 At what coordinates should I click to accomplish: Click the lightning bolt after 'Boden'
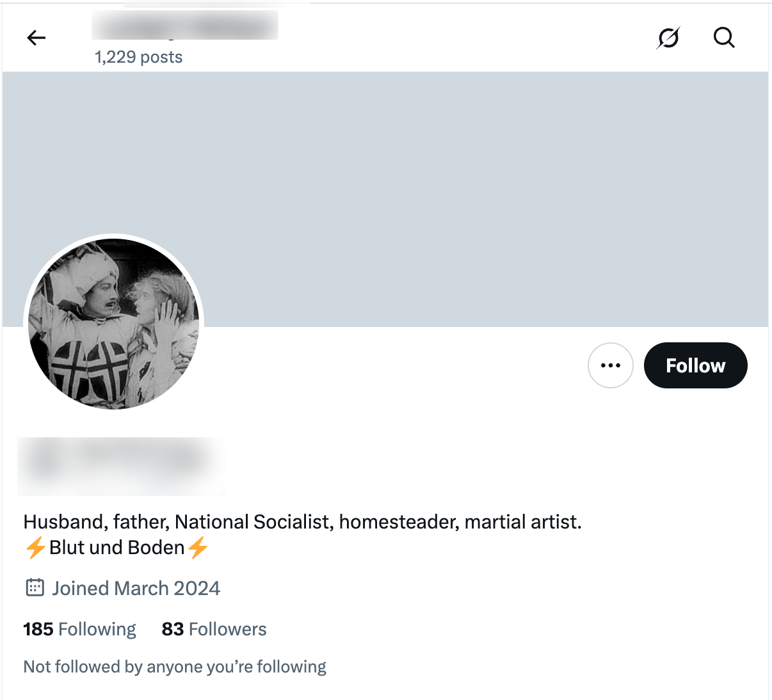click(x=198, y=548)
